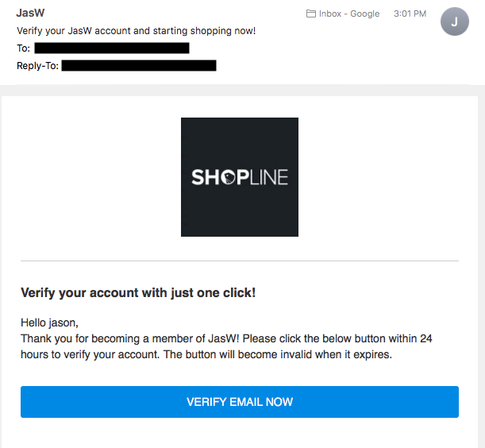This screenshot has width=485, height=448.
Task: Click the Hello jason greeting text
Action: coord(49,322)
